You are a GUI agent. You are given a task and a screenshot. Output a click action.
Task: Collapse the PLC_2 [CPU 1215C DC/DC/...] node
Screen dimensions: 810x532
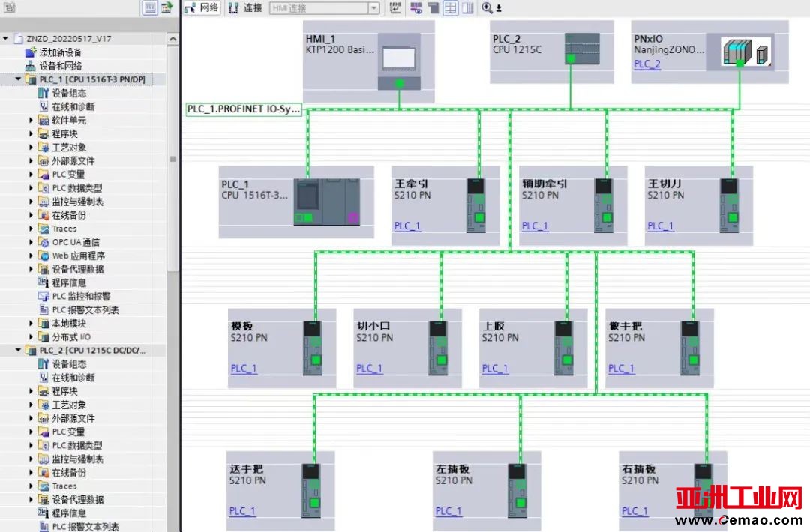click(19, 351)
